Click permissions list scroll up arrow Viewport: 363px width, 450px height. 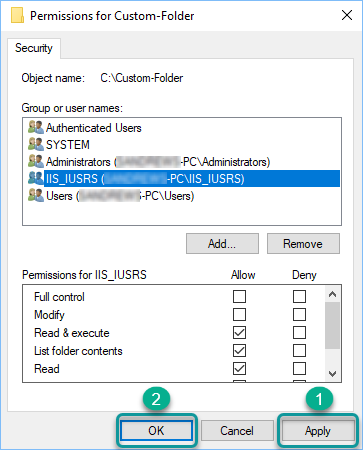pyautogui.click(x=332, y=294)
